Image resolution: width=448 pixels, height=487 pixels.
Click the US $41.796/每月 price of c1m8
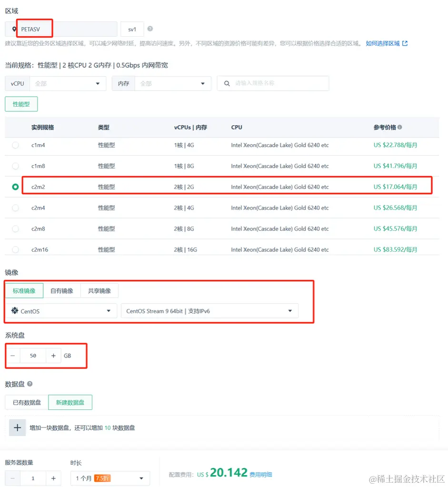coord(395,166)
